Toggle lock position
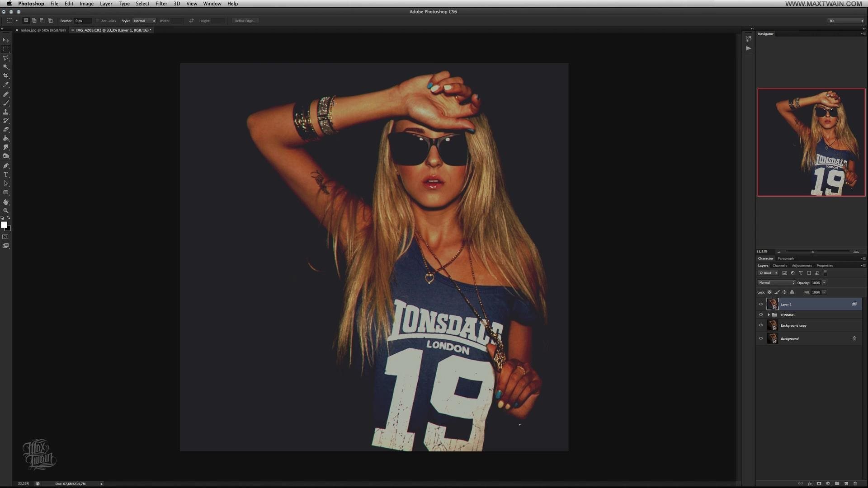Screen dimensions: 868x488 (x=784, y=292)
